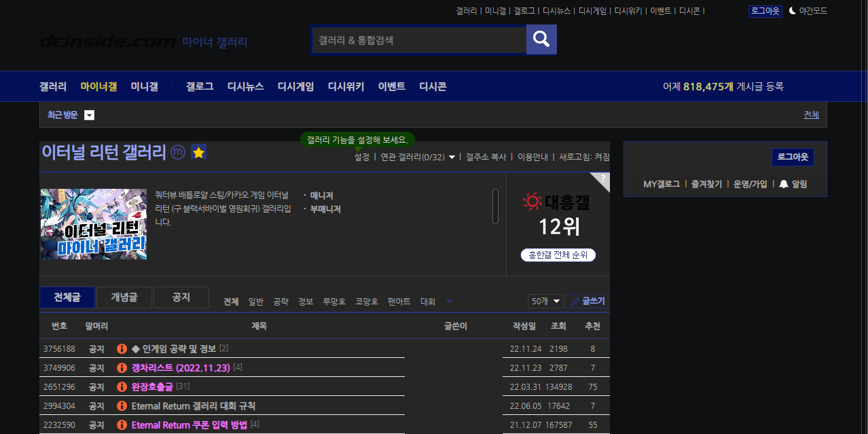
Task: Click the search magnifier icon
Action: 541,39
